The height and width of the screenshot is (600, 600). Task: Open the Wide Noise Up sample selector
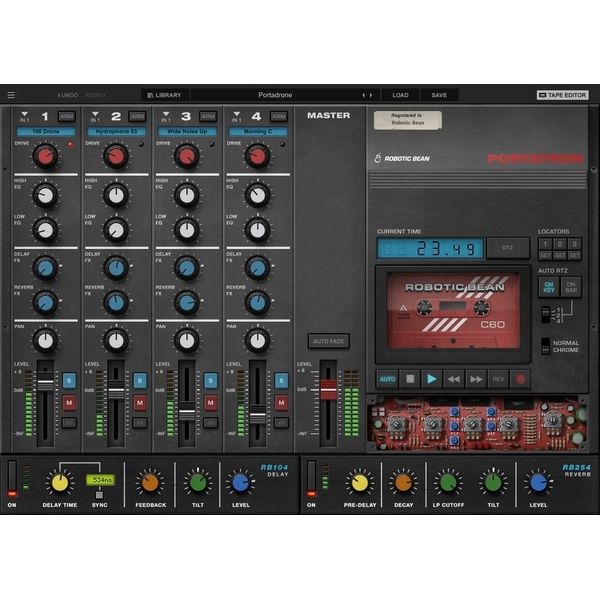pos(187,132)
